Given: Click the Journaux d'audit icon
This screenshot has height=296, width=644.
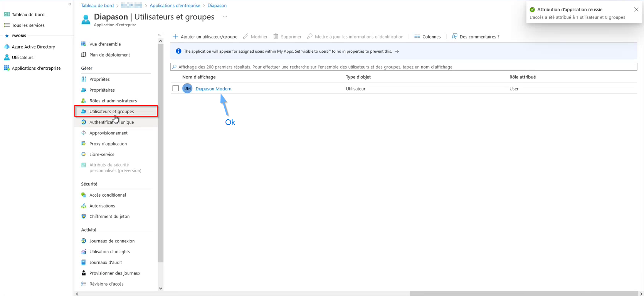Looking at the screenshot, I should tap(84, 262).
